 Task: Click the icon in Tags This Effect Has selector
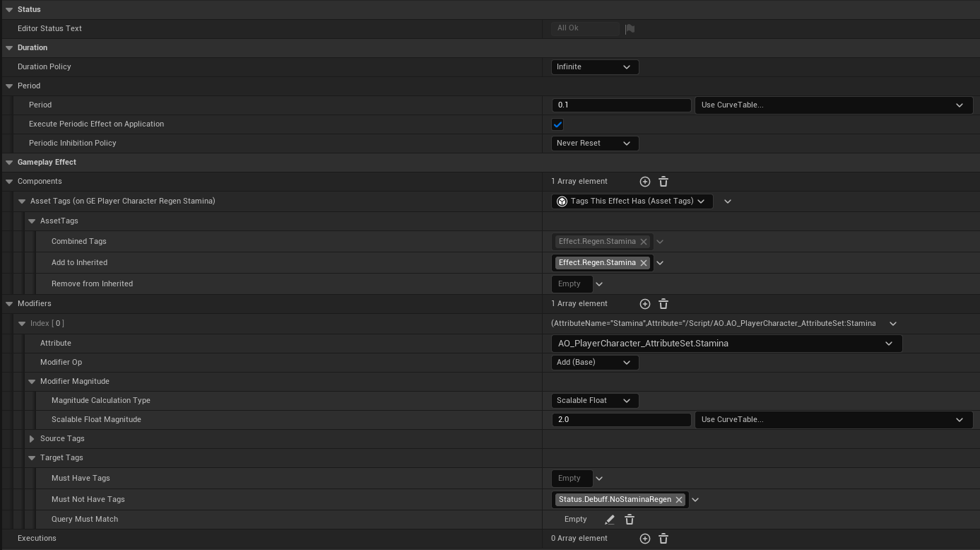[x=562, y=201]
